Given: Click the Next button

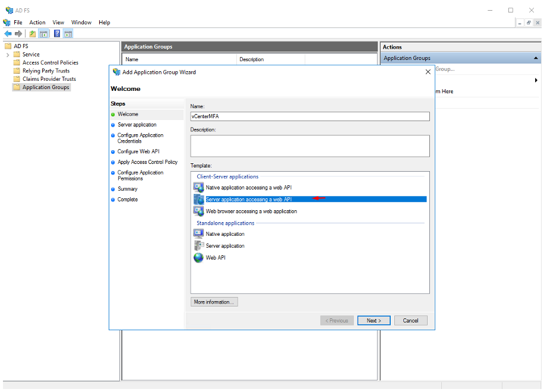Looking at the screenshot, I should pos(374,321).
